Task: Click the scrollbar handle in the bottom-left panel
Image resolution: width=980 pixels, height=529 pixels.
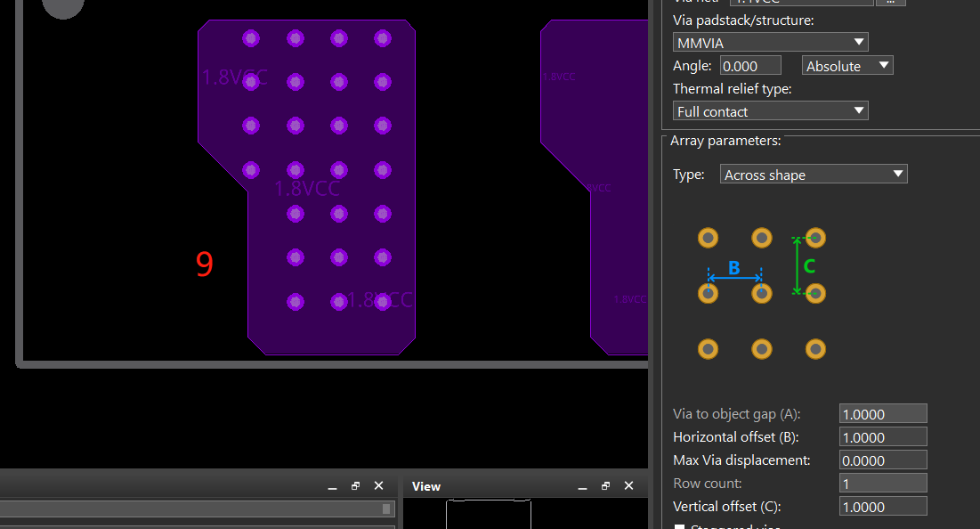Action: 386,509
